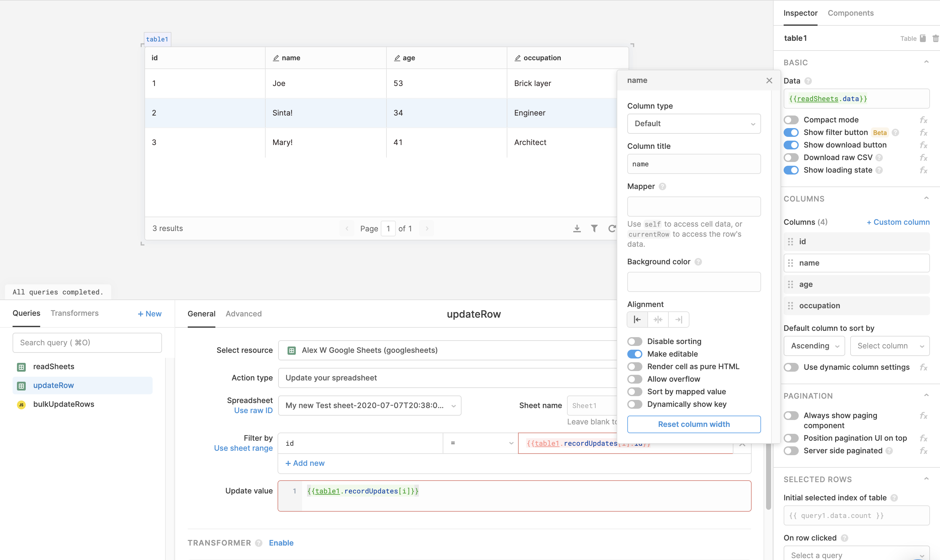
Task: Click the fx icon for Show filter button
Action: point(923,132)
